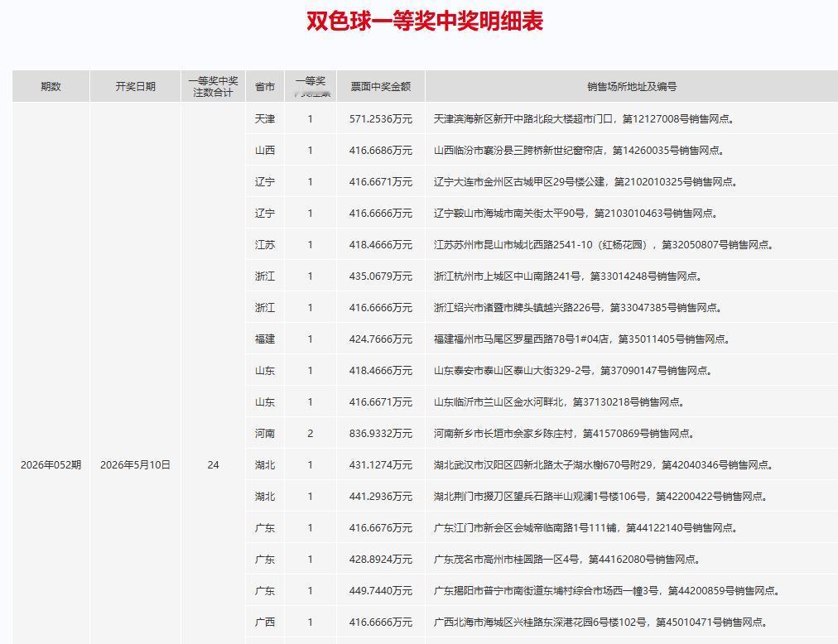Click 山东 province cell in the 泰安 row
The height and width of the screenshot is (644, 838).
point(265,370)
